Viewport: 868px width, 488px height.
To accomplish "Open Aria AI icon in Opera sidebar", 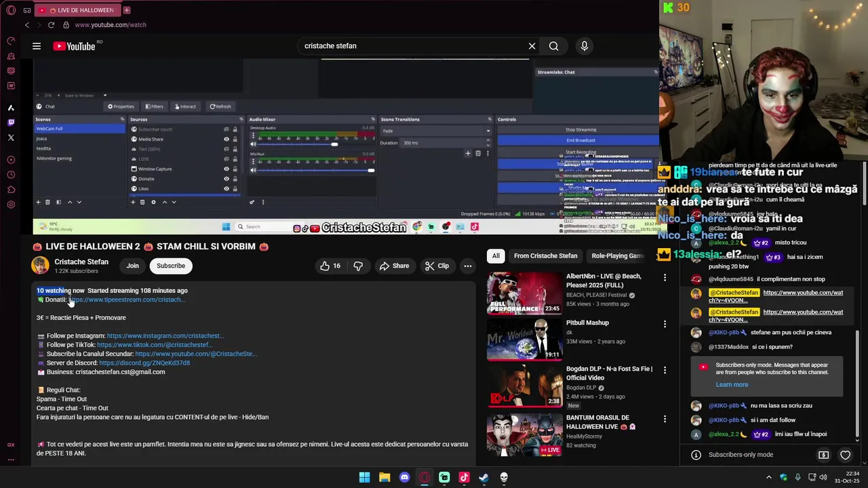I will 11,108.
